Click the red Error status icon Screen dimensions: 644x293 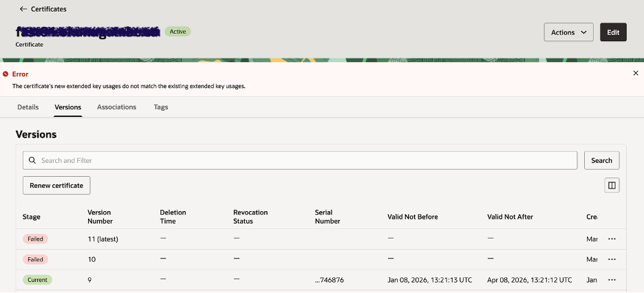point(6,74)
